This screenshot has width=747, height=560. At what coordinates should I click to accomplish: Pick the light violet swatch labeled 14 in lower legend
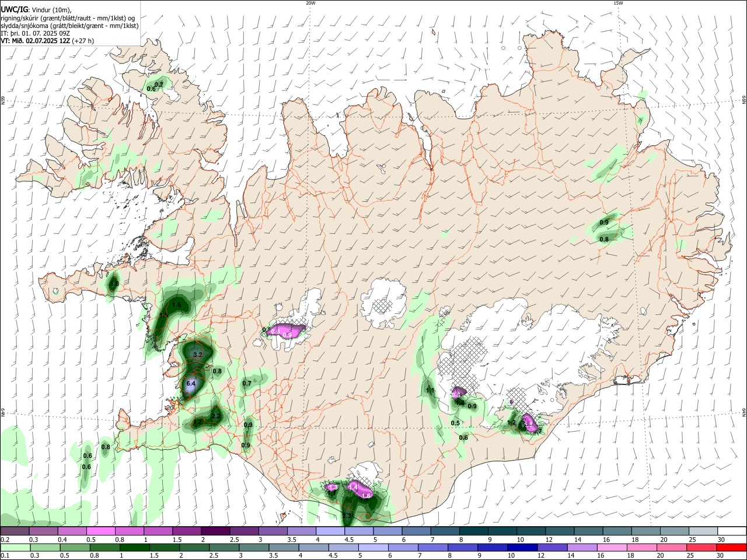click(582, 547)
